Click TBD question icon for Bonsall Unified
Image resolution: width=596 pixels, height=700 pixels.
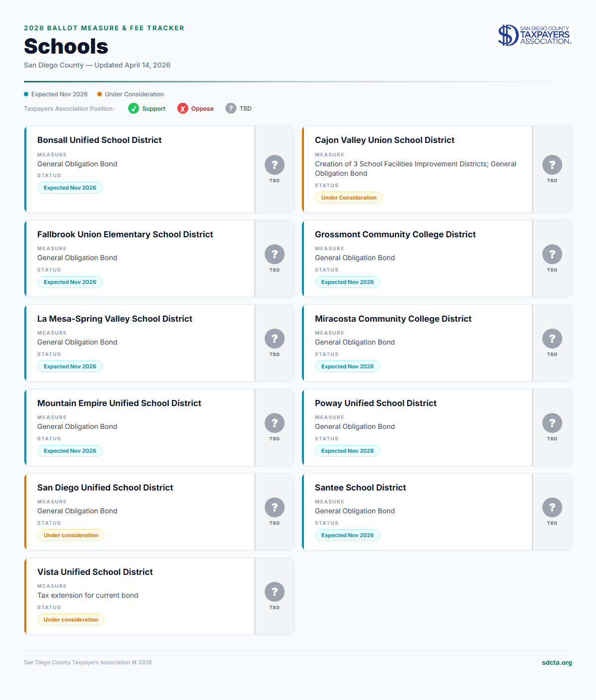(275, 165)
